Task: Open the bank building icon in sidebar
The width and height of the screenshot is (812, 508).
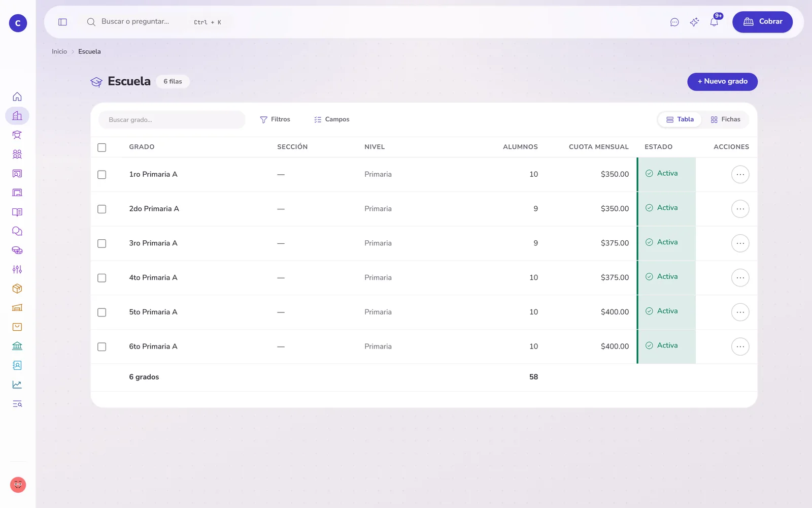Action: [x=17, y=346]
